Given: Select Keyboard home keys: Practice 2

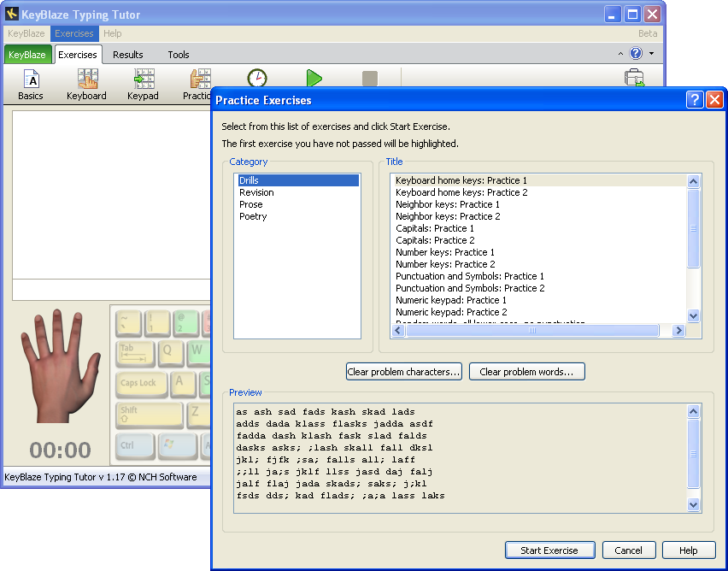Looking at the screenshot, I should (x=539, y=192).
